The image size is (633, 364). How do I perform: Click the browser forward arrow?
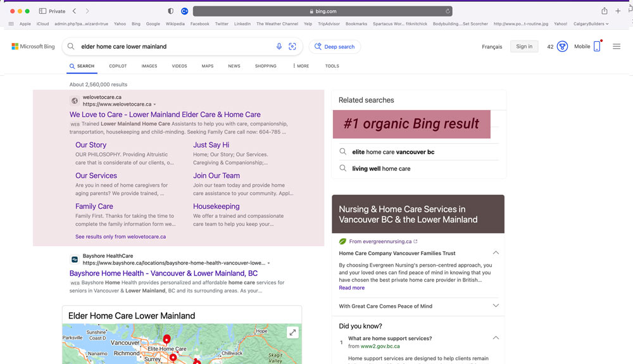87,11
